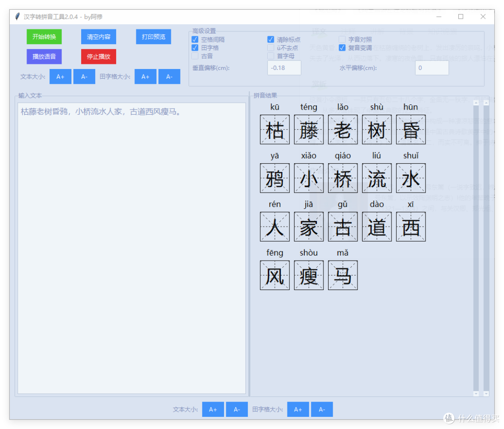The width and height of the screenshot is (504, 429).
Task: Click the 瘦 character grid cell
Action: coord(309,275)
